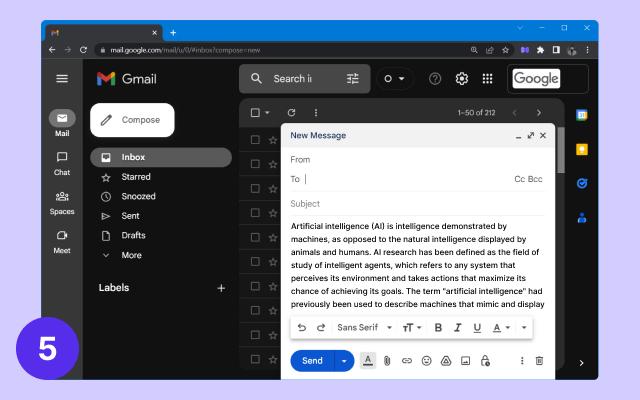Create a new label with plus icon

click(221, 288)
